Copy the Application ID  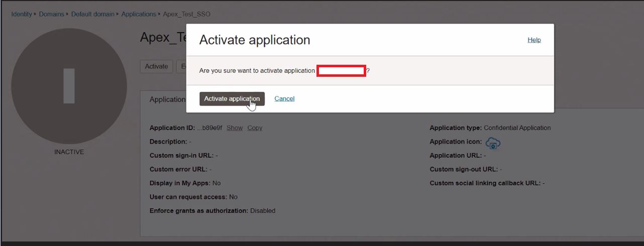[255, 128]
